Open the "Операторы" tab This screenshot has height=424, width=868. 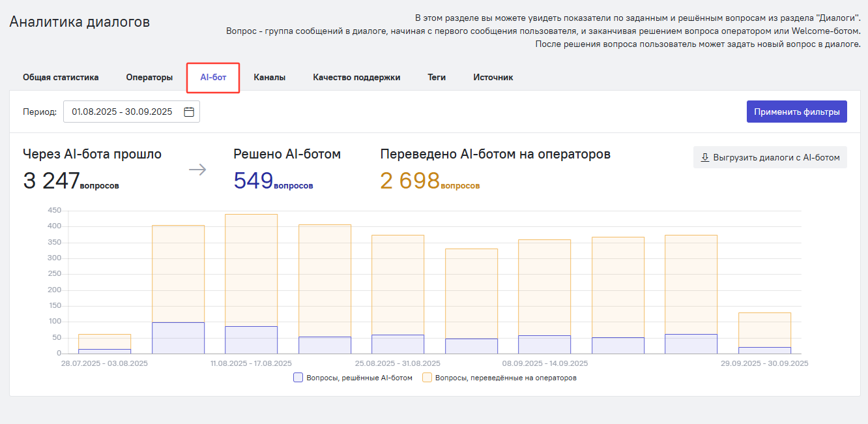pyautogui.click(x=149, y=77)
